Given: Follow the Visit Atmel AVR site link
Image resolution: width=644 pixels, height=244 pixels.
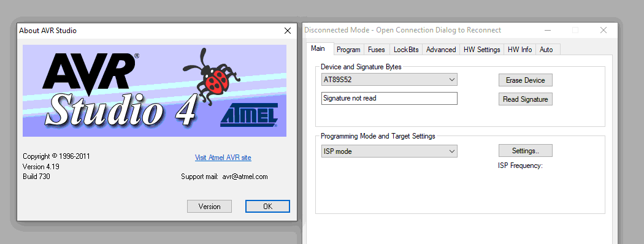Looking at the screenshot, I should (223, 158).
